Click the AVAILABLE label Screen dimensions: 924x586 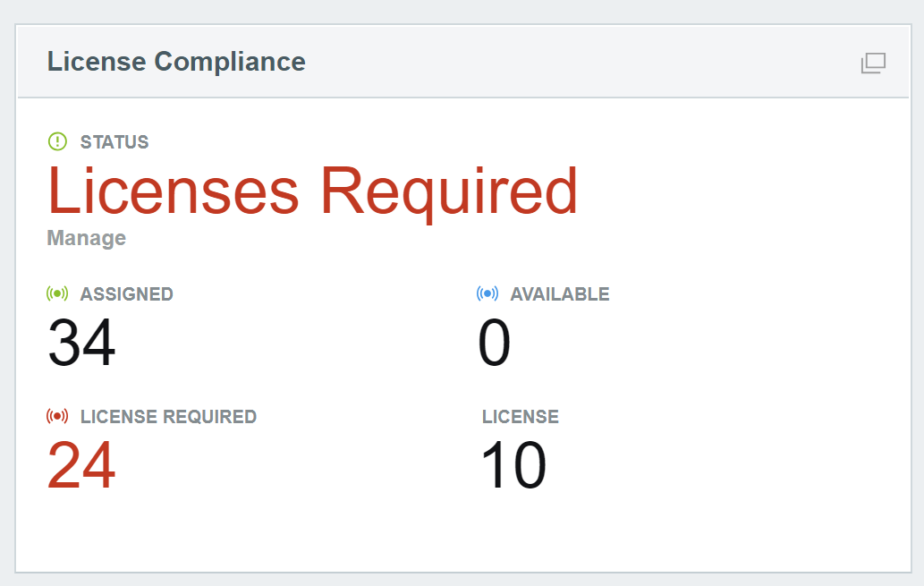560,294
